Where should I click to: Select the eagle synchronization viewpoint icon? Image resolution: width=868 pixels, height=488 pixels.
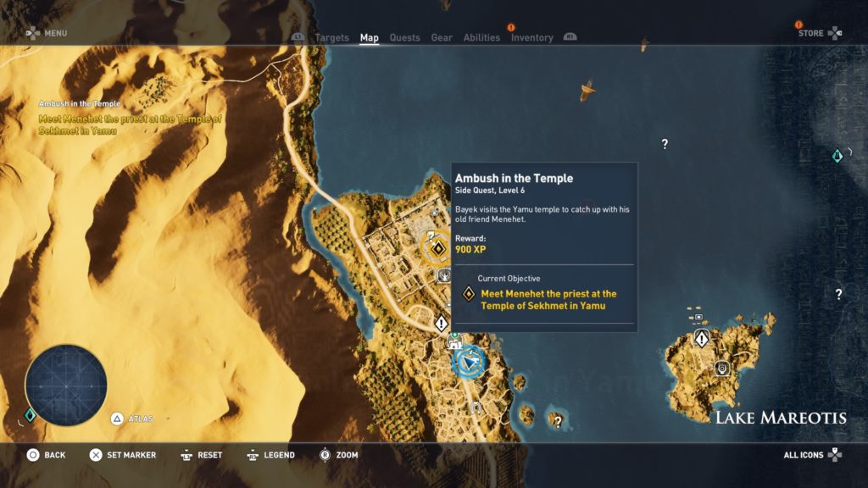444,275
